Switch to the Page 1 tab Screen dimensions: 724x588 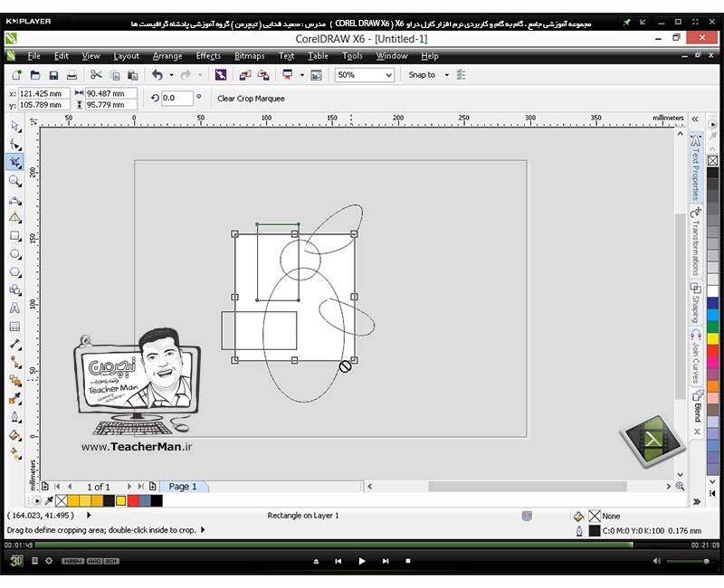coord(183,487)
